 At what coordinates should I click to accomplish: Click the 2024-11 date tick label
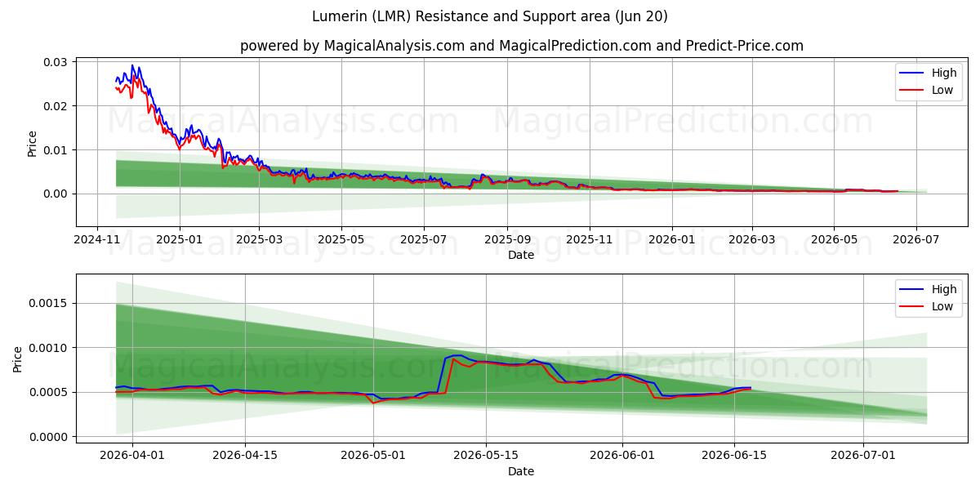97,239
